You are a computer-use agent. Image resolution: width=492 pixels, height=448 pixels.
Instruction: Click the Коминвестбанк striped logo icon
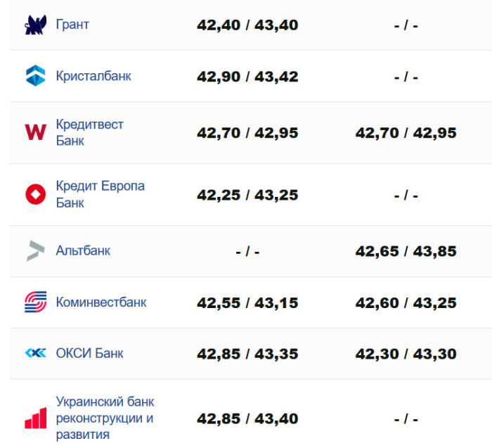(x=35, y=302)
